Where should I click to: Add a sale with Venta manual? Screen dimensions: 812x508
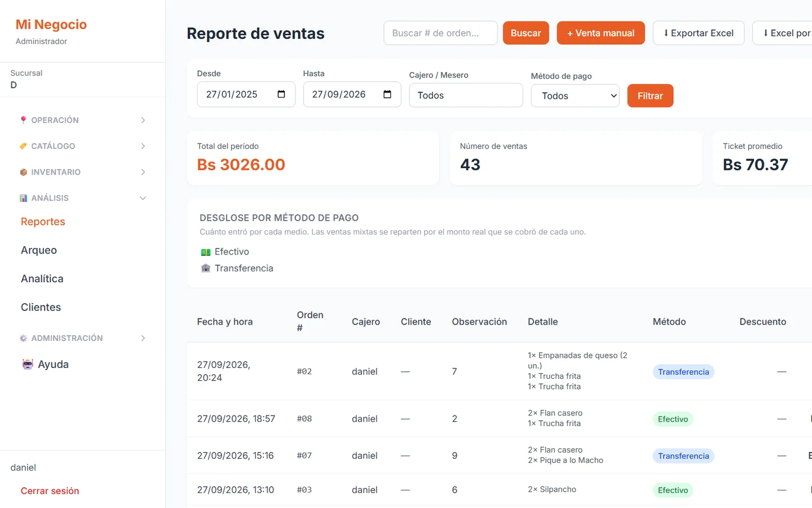[601, 33]
